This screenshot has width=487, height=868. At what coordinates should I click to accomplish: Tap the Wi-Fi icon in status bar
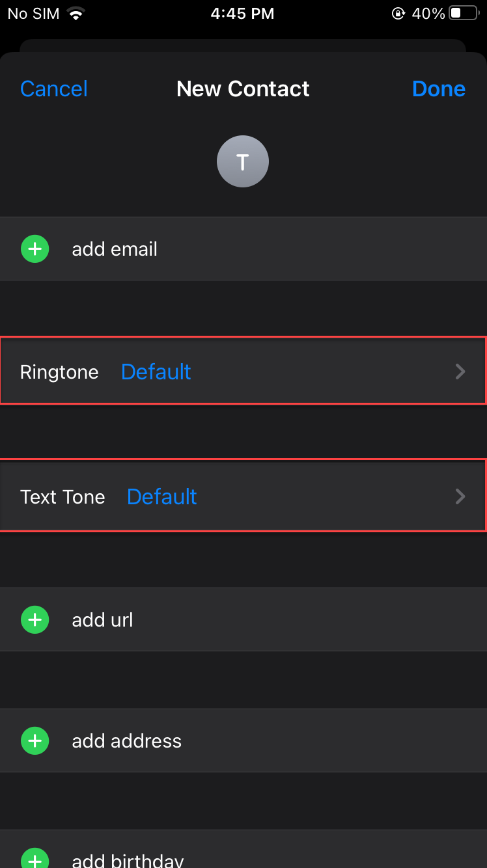point(76,14)
